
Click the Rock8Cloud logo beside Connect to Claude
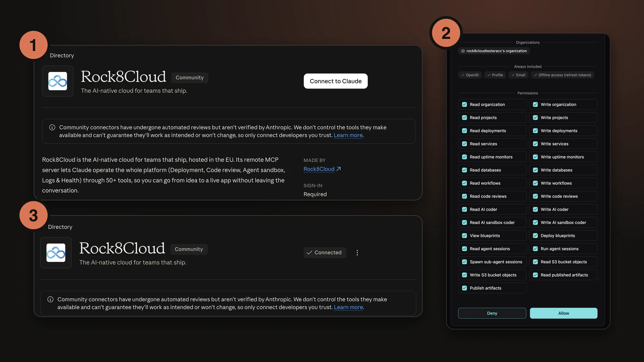pyautogui.click(x=58, y=81)
